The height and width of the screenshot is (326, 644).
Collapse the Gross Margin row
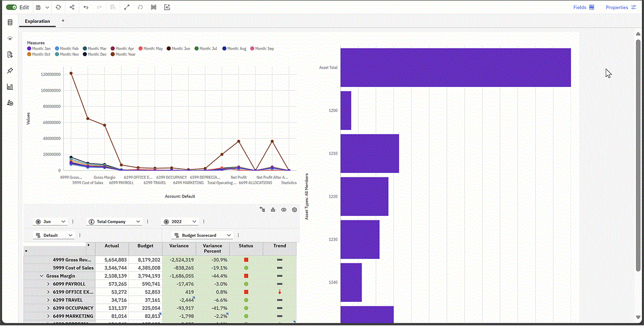42,276
